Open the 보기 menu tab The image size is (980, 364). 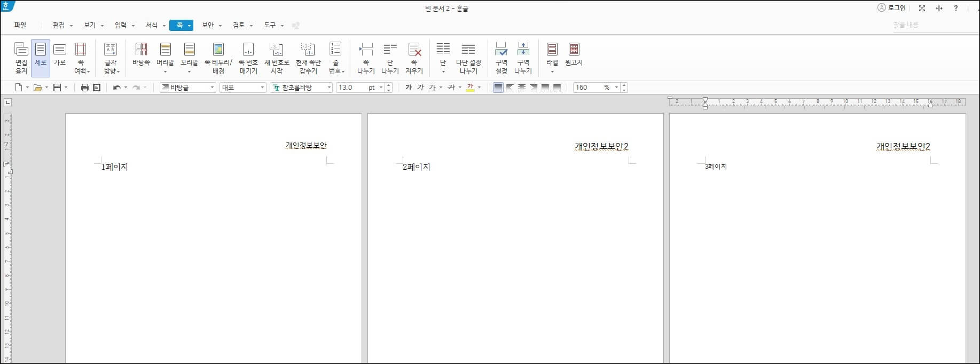pos(90,25)
